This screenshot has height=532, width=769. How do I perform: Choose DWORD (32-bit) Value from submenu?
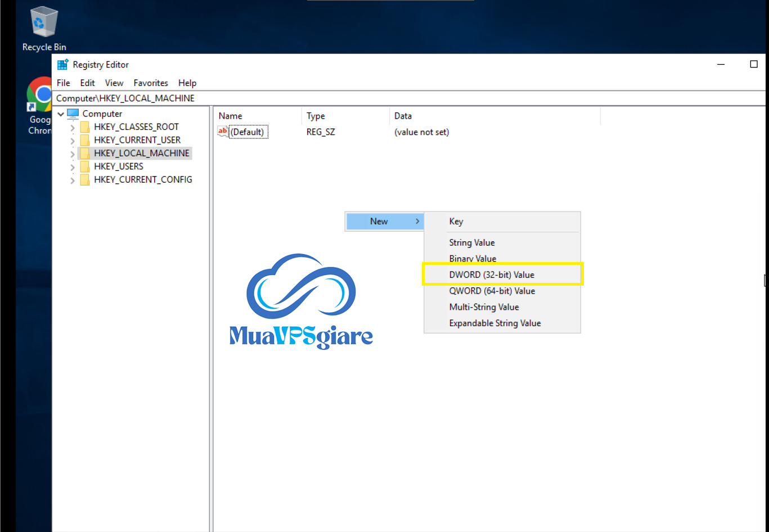pyautogui.click(x=491, y=275)
